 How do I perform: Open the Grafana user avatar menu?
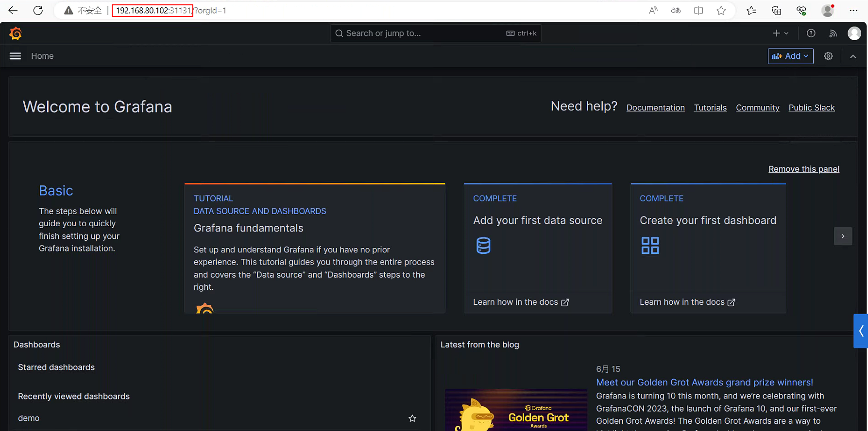854,33
